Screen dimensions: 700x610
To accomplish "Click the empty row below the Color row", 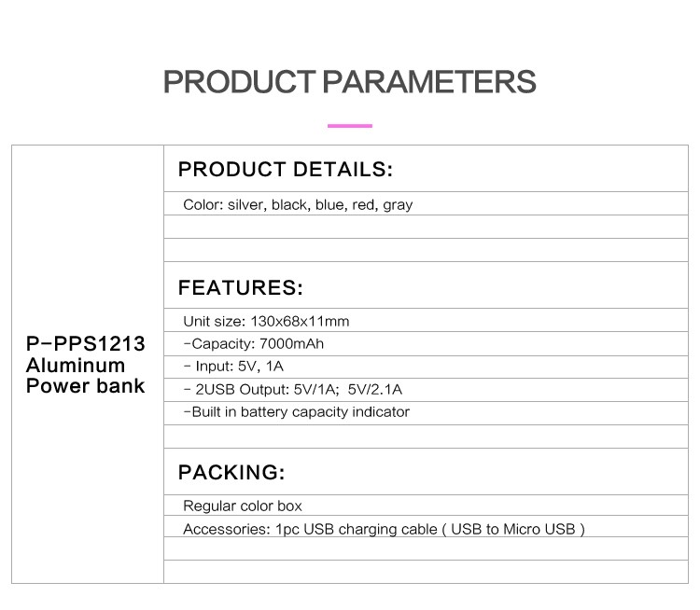I will pos(426,227).
